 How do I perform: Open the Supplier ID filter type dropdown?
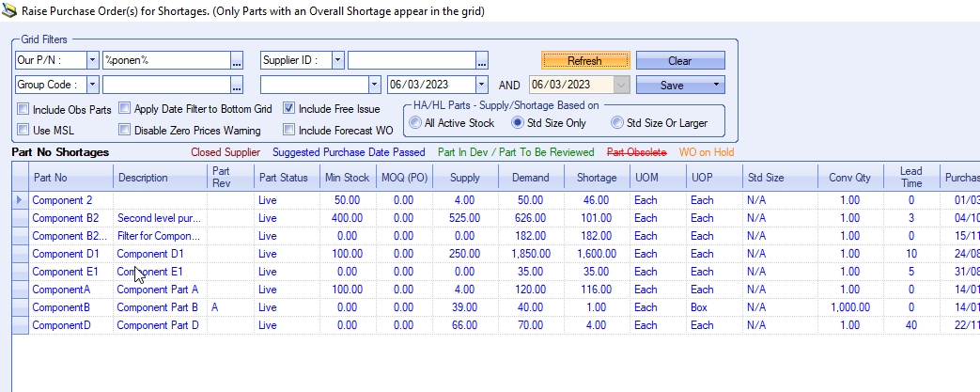[x=336, y=60]
